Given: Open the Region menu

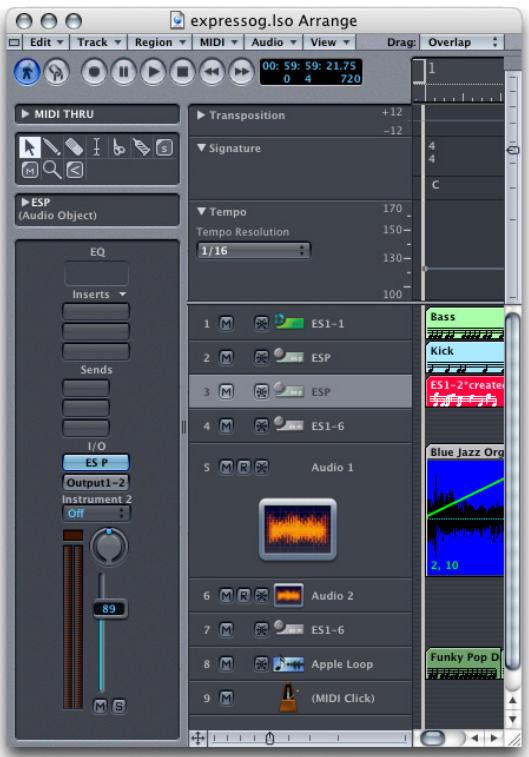Looking at the screenshot, I should coord(160,42).
